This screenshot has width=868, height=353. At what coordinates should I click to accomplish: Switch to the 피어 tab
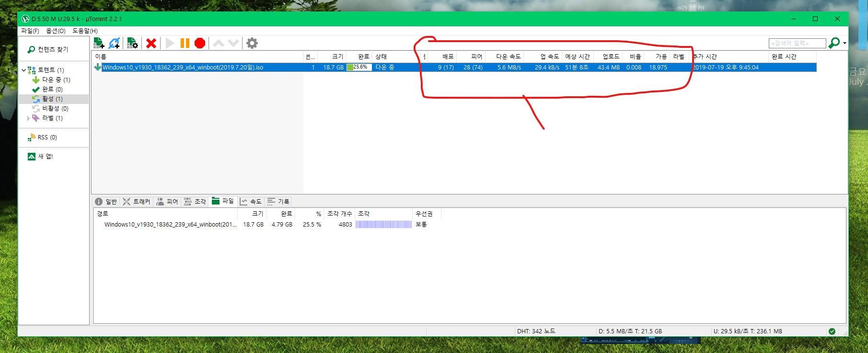pos(167,202)
